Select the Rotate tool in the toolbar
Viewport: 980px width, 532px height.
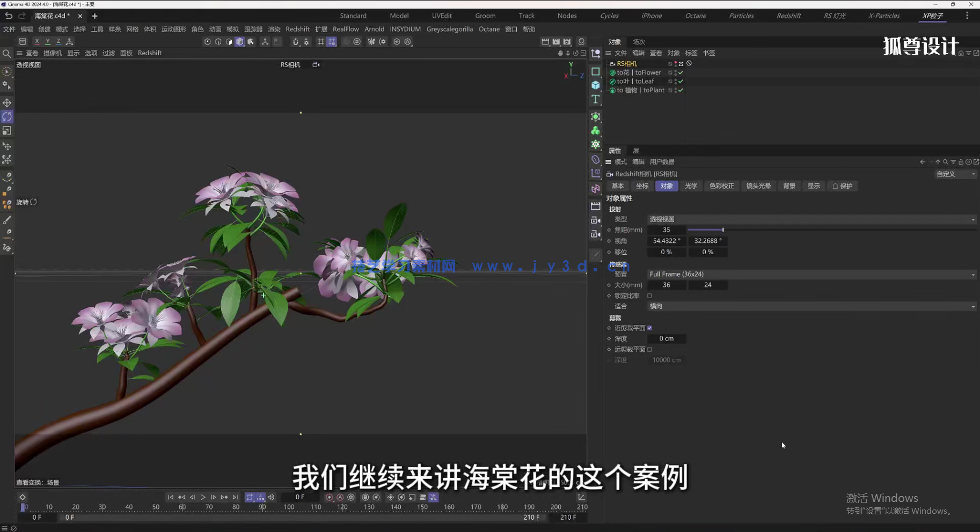tap(7, 116)
